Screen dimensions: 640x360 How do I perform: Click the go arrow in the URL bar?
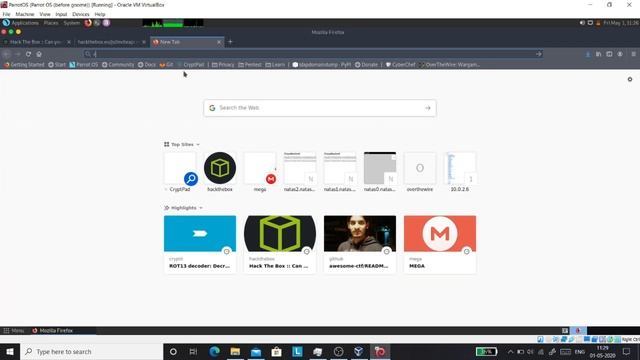click(x=539, y=54)
